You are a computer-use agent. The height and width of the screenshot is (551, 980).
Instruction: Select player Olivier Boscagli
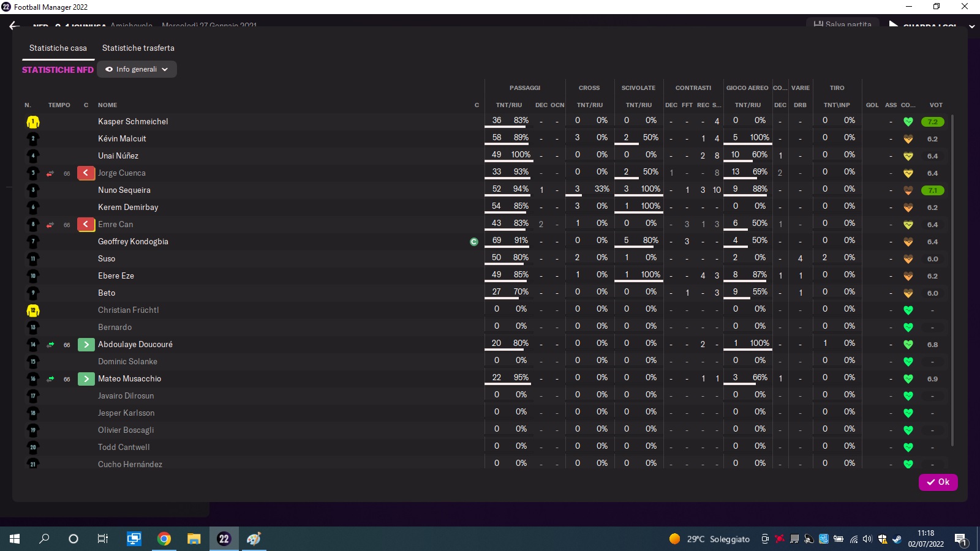tap(126, 430)
